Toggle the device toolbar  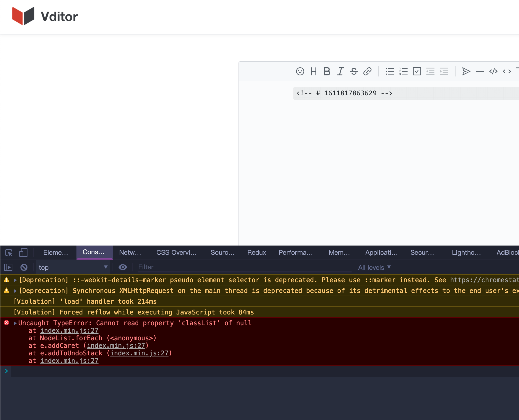[23, 253]
